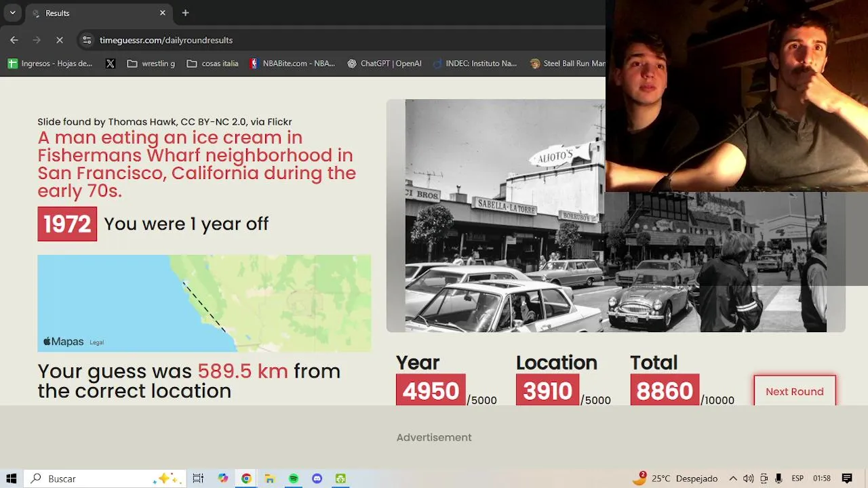The image size is (868, 488).
Task: Click the 1972 year badge
Action: tap(67, 224)
